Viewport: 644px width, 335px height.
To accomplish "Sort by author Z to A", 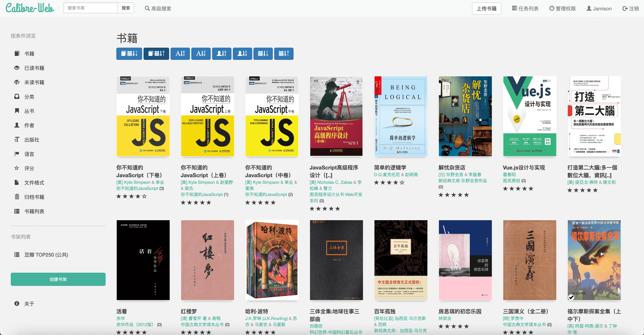I will pos(242,54).
